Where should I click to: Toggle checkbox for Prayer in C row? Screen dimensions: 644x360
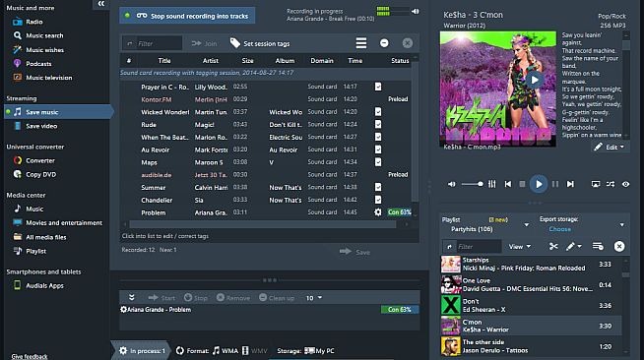378,87
